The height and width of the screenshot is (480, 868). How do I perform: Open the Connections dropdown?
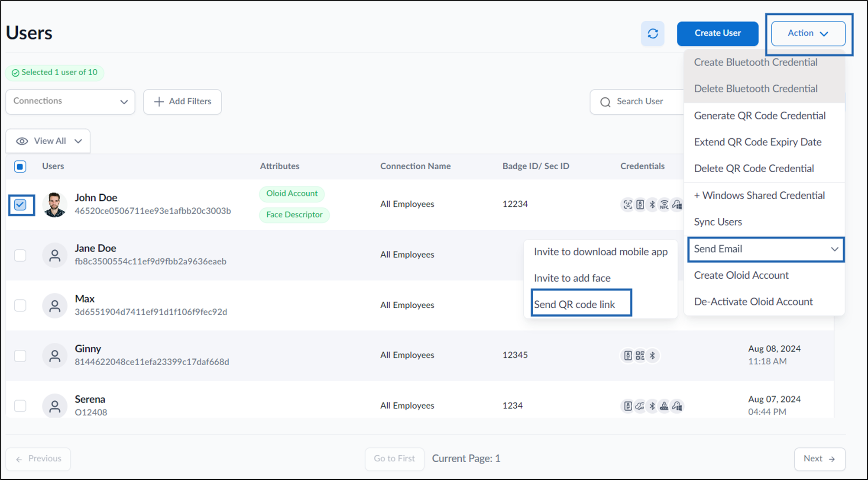coord(70,102)
